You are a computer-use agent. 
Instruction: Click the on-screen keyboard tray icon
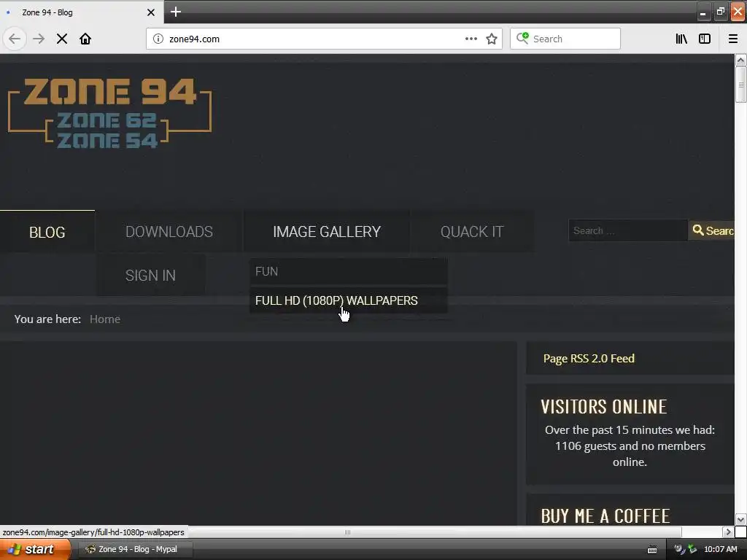(652, 550)
